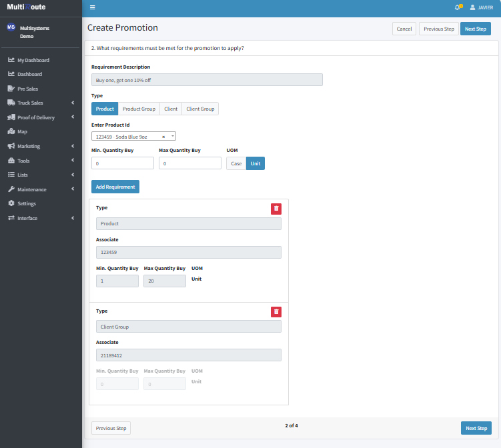Click the Add Requirement button
The height and width of the screenshot is (448, 501).
coord(115,187)
